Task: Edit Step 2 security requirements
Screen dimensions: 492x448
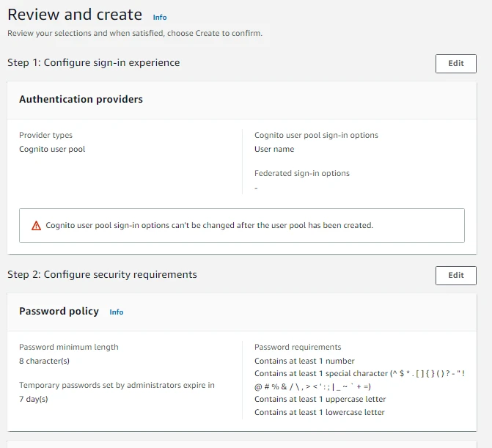Action: (455, 275)
